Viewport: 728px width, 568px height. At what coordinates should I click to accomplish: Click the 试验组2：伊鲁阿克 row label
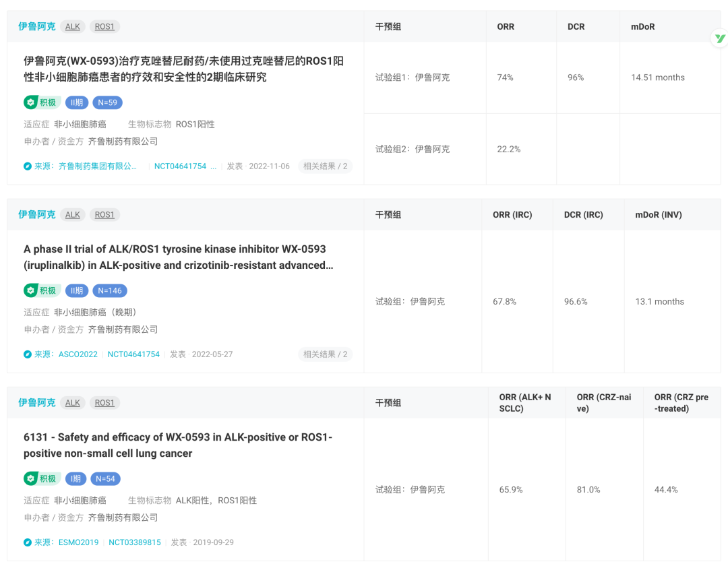pyautogui.click(x=413, y=150)
